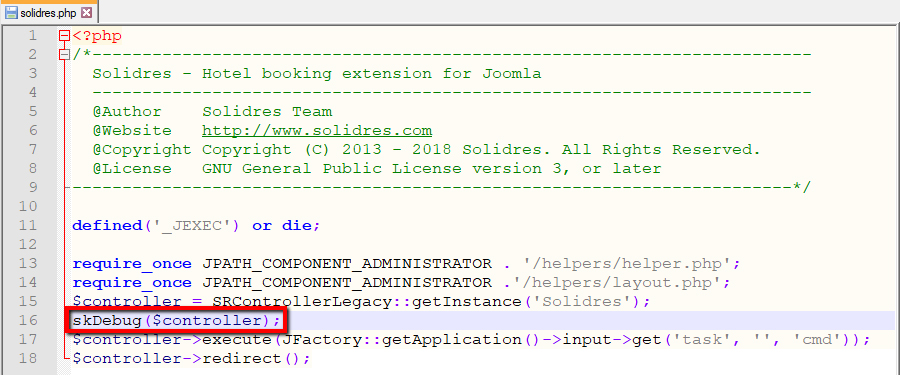Image resolution: width=900 pixels, height=375 pixels.
Task: Collapse the comment block fold on line 2
Action: (64, 55)
